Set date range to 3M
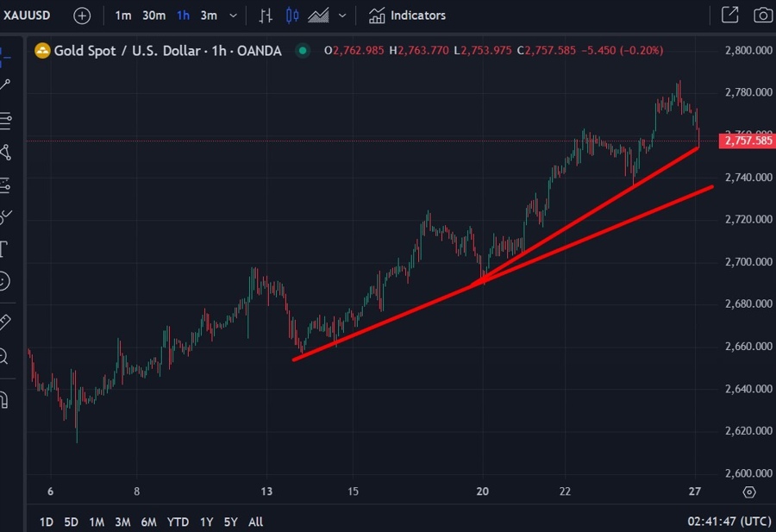This screenshot has width=776, height=532. (122, 522)
